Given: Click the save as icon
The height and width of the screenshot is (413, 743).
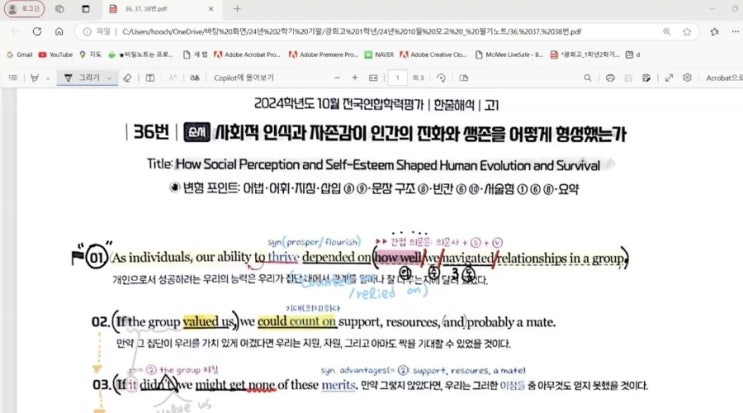Looking at the screenshot, I should click(x=646, y=78).
